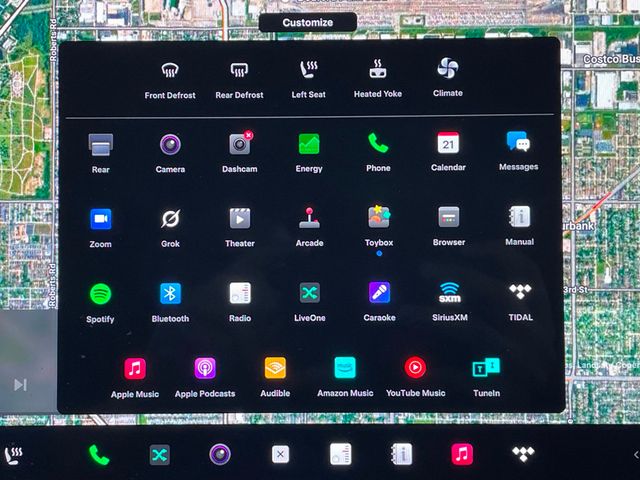640x480 pixels.
Task: Skip to next track on media player
Action: click(20, 385)
